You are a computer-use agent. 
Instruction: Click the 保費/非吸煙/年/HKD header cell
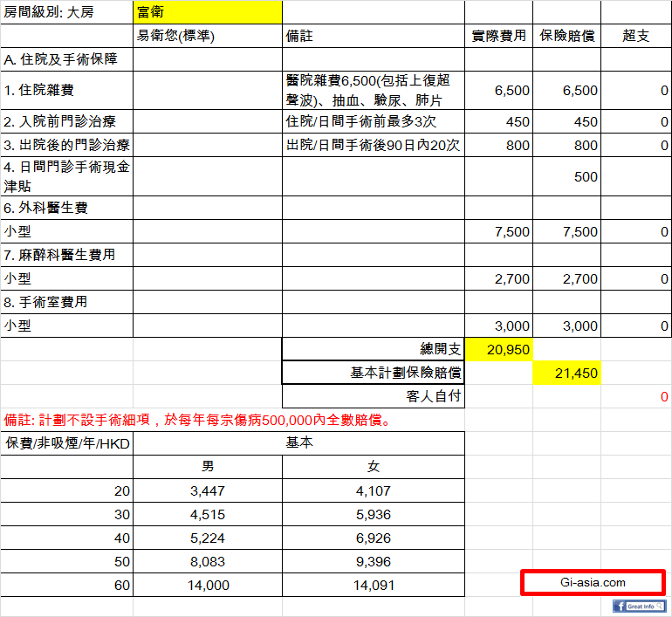[x=67, y=443]
